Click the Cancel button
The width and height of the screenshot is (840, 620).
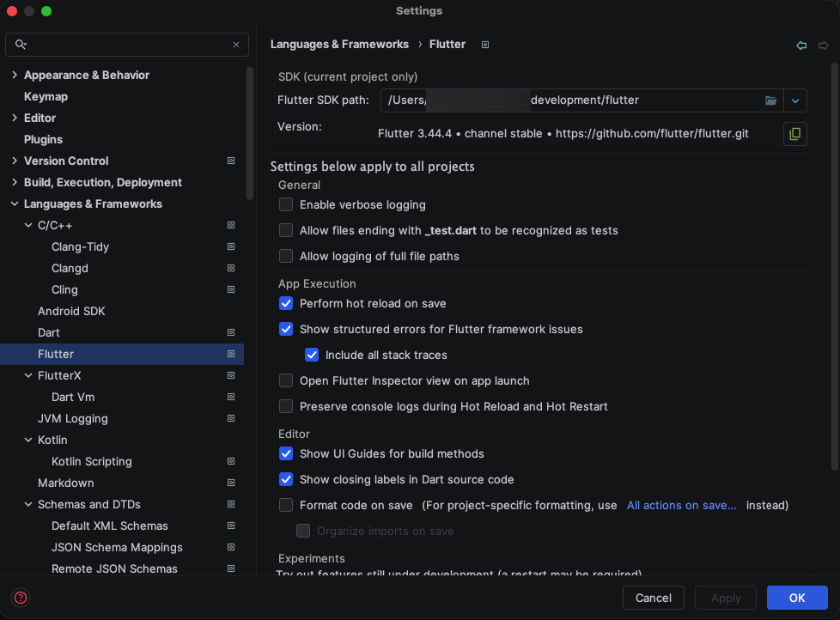tap(653, 598)
